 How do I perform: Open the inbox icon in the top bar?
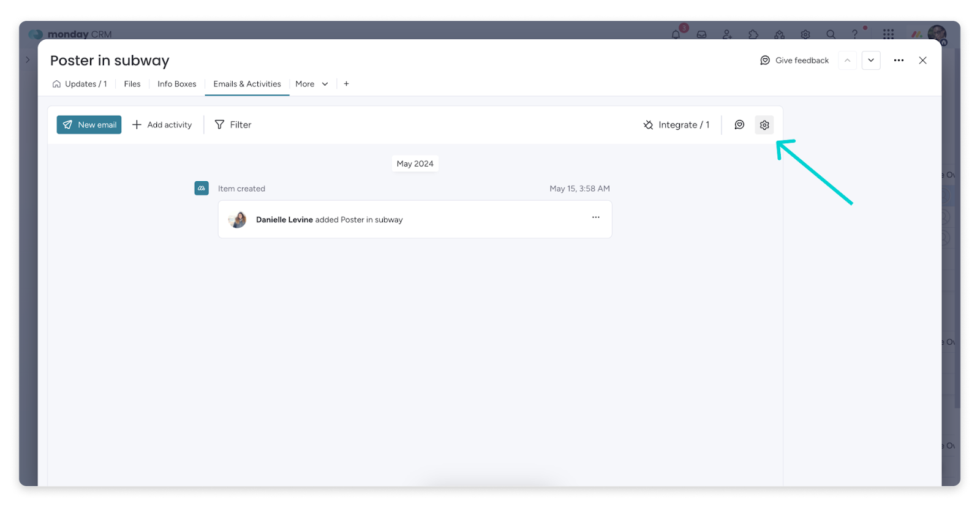(701, 34)
